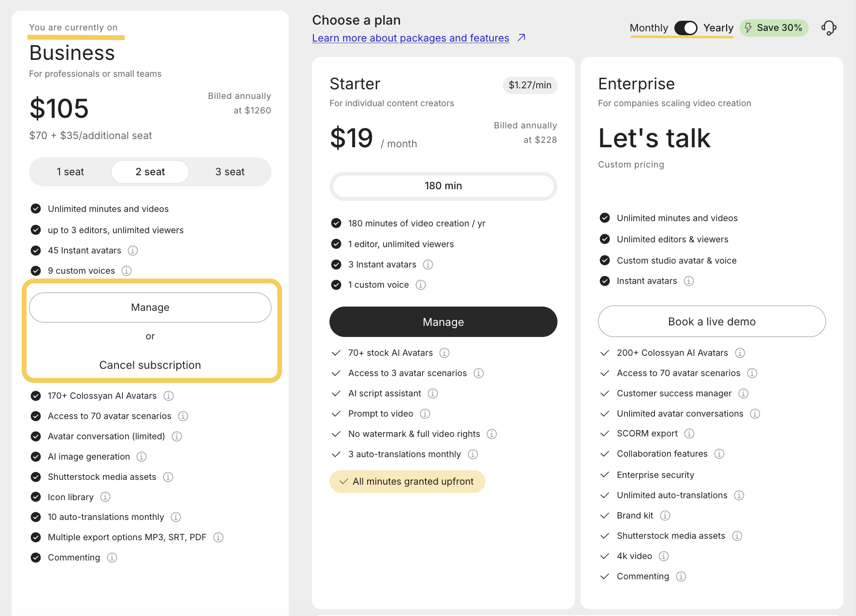Click info icon next to 45 Instant avatars

click(133, 251)
